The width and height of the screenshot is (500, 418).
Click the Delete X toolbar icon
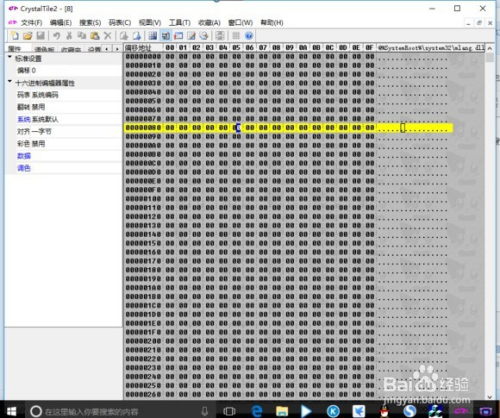(107, 35)
